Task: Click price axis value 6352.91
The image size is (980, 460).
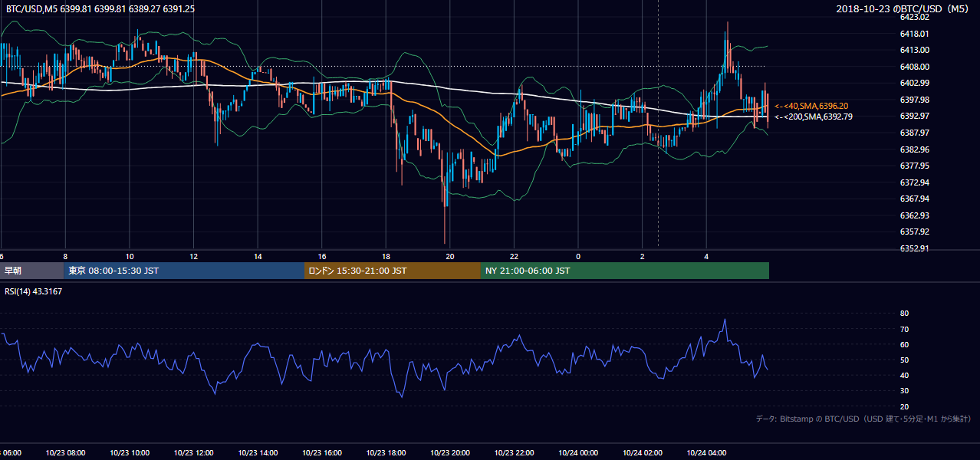Action: tap(915, 248)
